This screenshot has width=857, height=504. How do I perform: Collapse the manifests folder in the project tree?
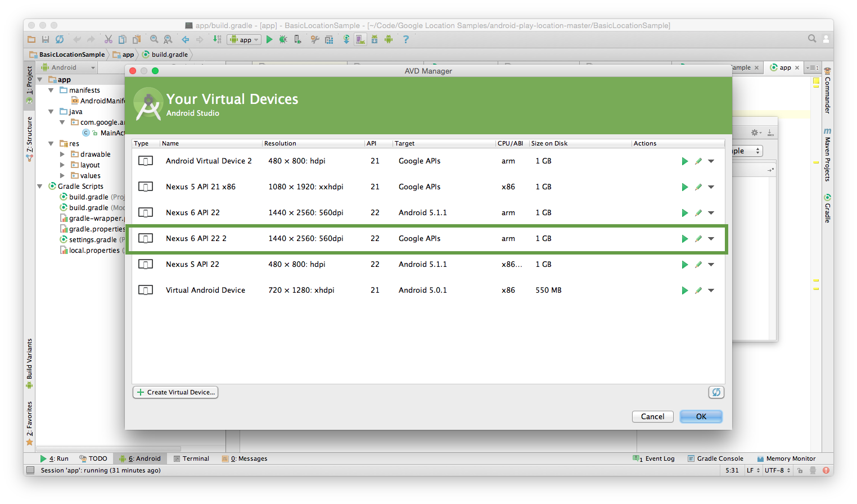[51, 90]
